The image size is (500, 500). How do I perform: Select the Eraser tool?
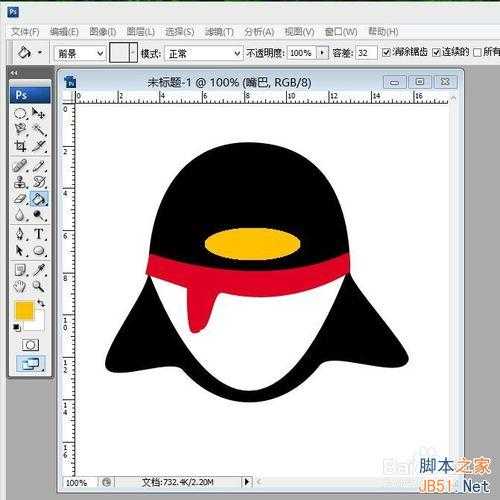click(x=20, y=199)
